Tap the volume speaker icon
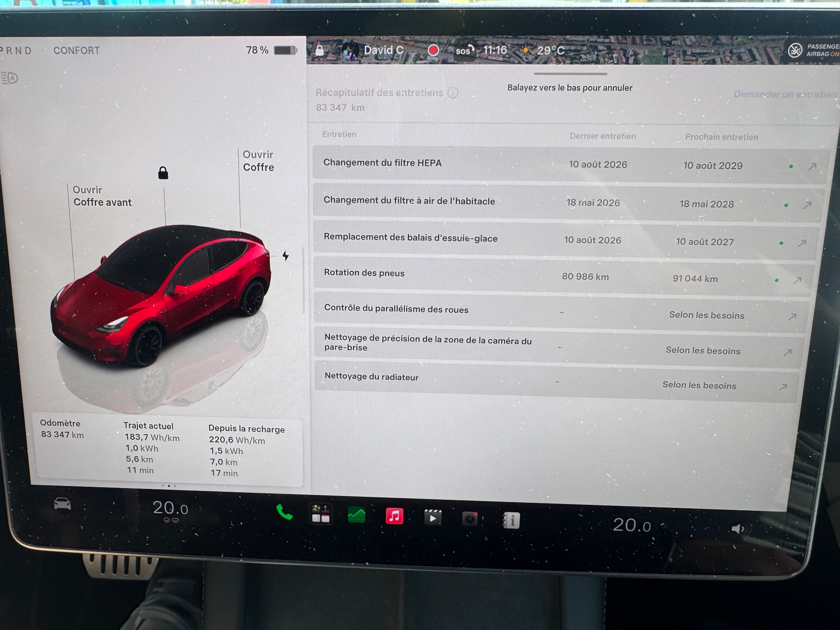The height and width of the screenshot is (630, 840). (738, 528)
